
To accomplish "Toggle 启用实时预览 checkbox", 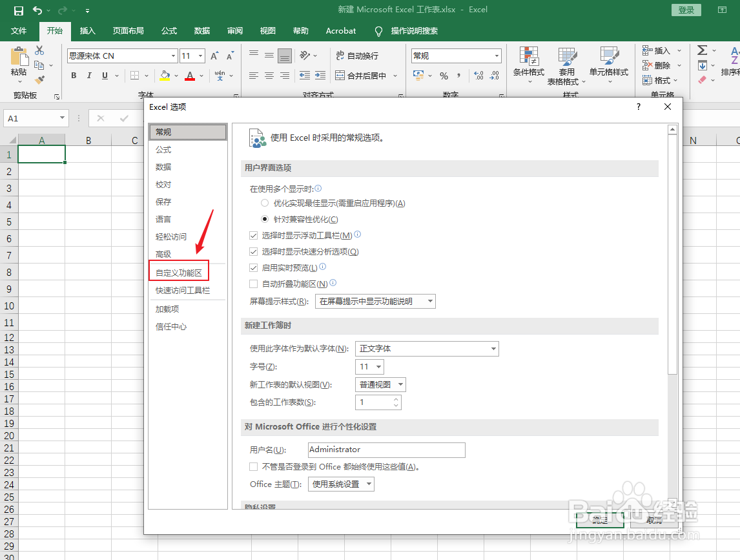I will pos(253,267).
